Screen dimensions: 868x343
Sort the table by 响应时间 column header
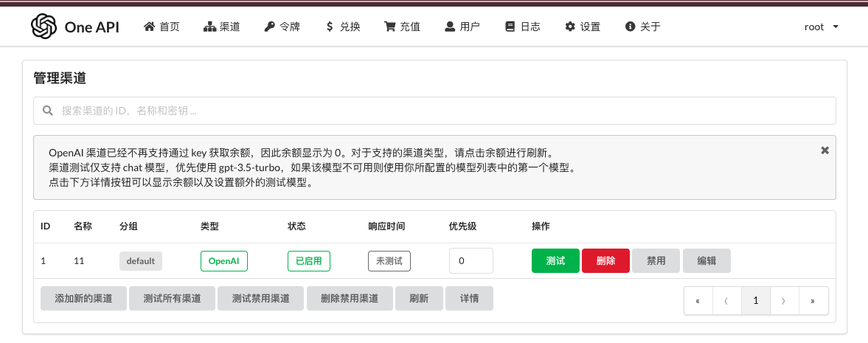pyautogui.click(x=386, y=226)
